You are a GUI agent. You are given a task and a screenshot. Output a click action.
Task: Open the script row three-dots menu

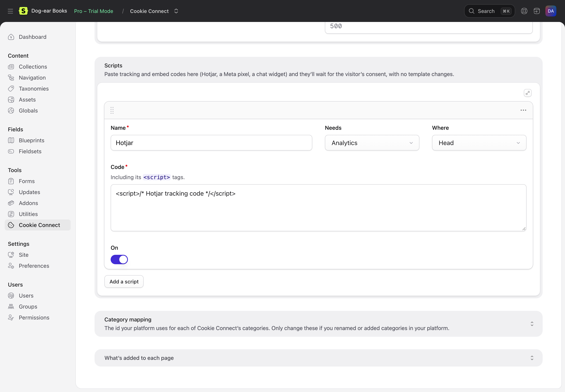[x=523, y=110]
